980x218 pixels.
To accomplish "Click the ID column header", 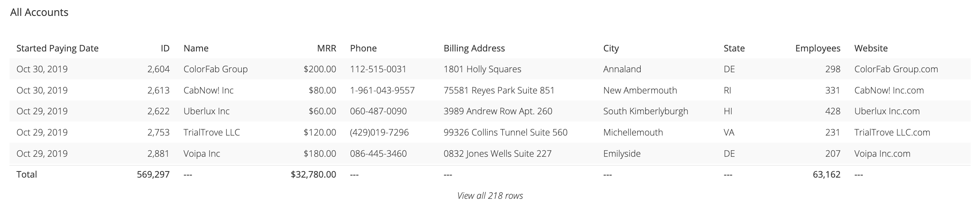I will pyautogui.click(x=165, y=48).
